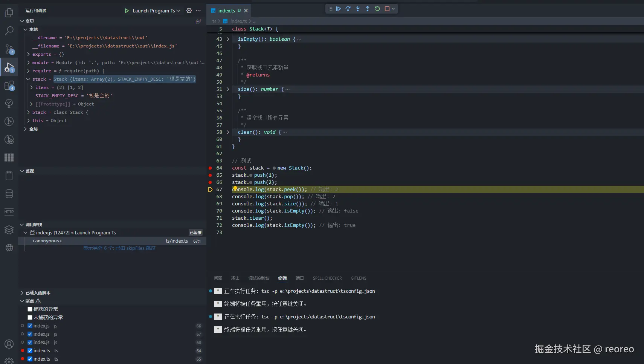
Task: Enable the 捕获的异常 breakpoint checkbox
Action: tap(30, 309)
